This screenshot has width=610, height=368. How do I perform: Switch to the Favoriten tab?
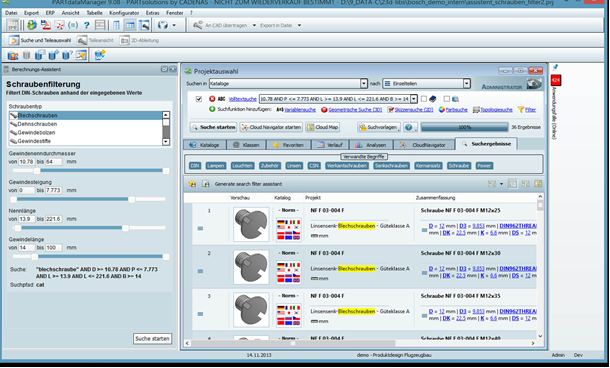tap(288, 145)
